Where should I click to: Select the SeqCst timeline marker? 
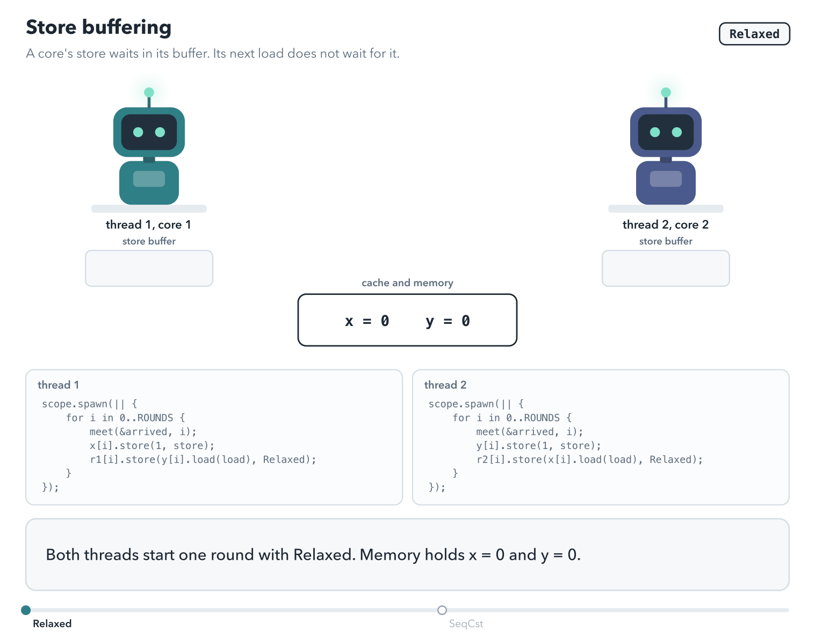click(442, 610)
